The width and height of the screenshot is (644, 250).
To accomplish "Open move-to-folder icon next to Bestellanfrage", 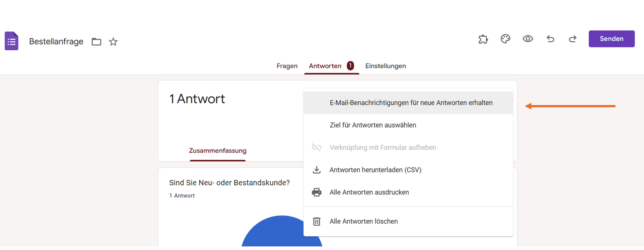I will pyautogui.click(x=96, y=42).
